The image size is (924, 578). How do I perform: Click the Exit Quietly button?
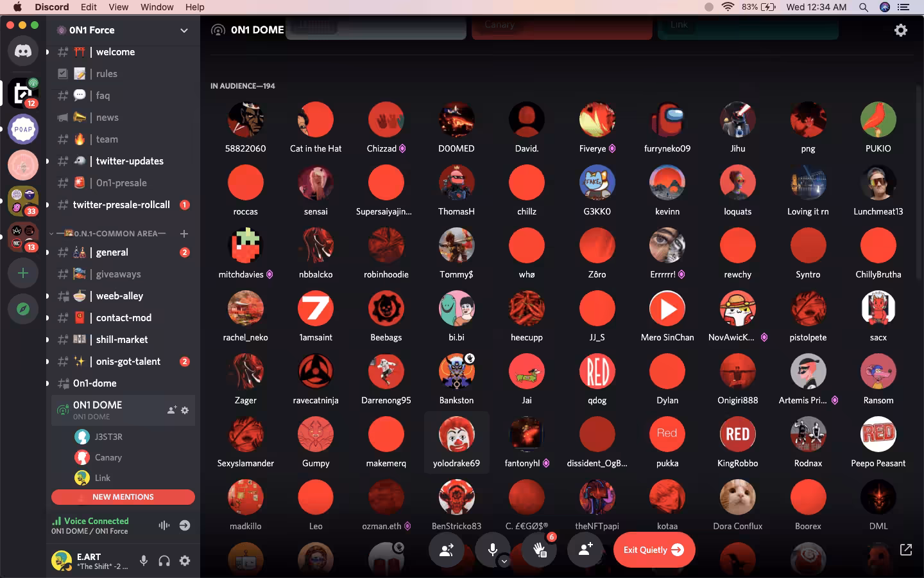coord(654,550)
